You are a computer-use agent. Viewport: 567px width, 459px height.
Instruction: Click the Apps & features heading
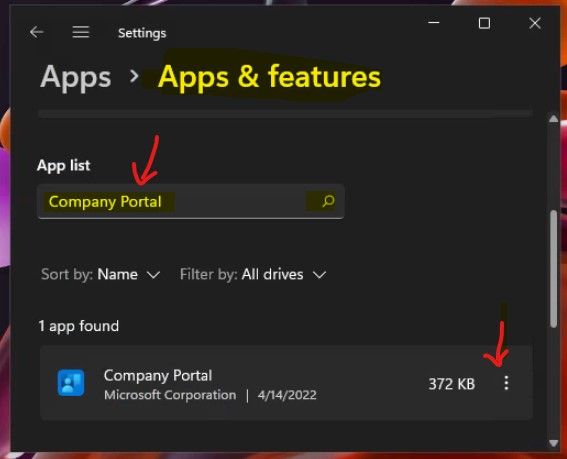click(x=269, y=77)
